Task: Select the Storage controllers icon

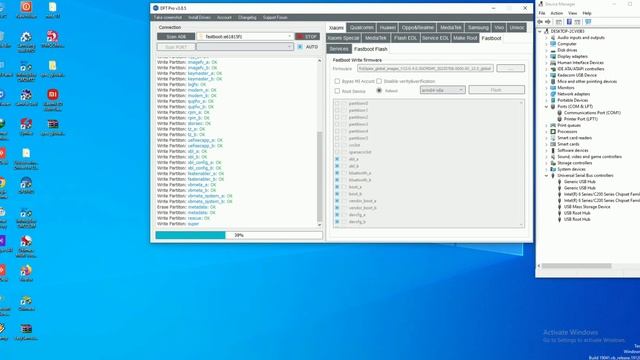Action: tap(553, 163)
